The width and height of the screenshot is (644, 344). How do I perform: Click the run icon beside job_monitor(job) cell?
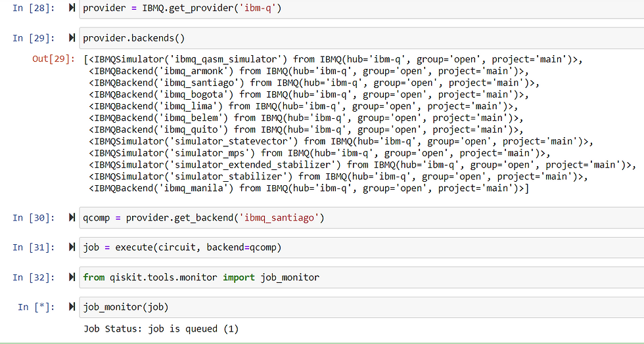(72, 307)
